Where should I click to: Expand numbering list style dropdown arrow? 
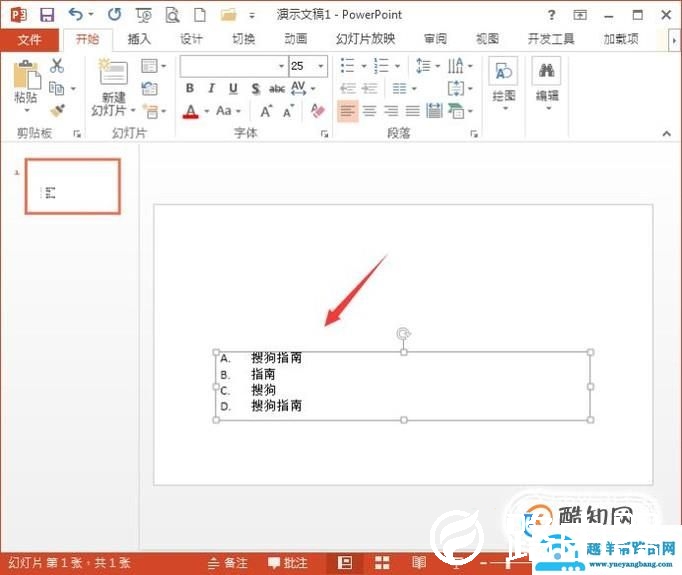point(398,66)
